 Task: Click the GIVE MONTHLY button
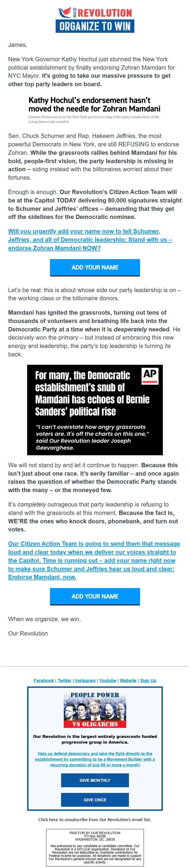coord(95,780)
